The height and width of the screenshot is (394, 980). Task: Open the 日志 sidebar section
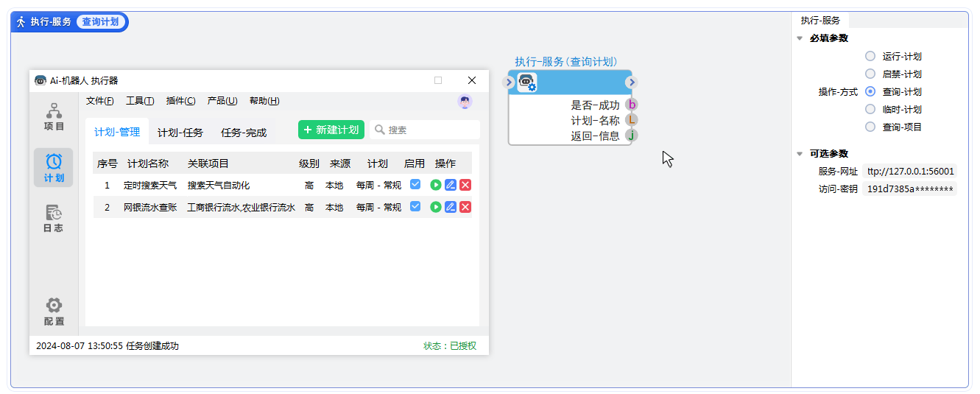coord(54,219)
